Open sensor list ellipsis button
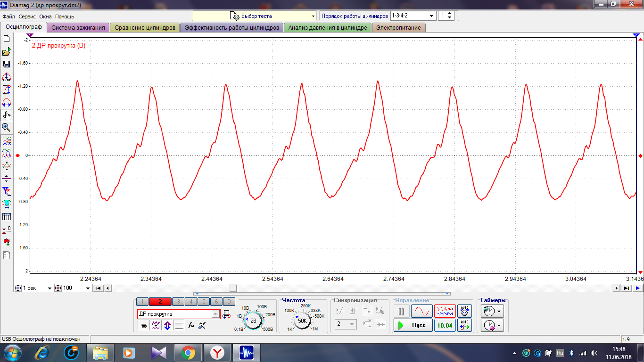Viewport: 644px width, 362px height. click(215, 314)
